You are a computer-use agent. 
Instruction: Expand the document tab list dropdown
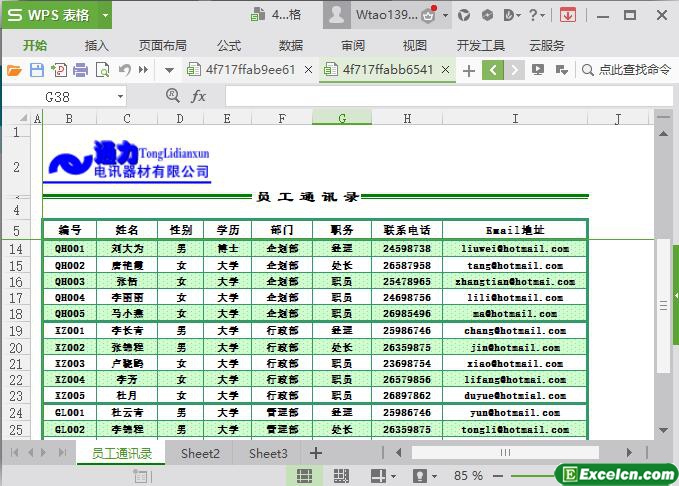click(169, 70)
